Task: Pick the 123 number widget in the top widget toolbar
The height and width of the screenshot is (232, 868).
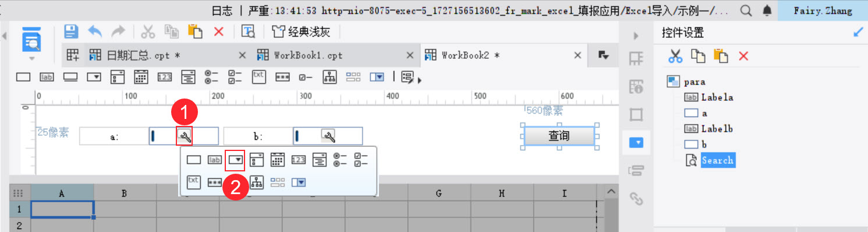Action: point(165,77)
